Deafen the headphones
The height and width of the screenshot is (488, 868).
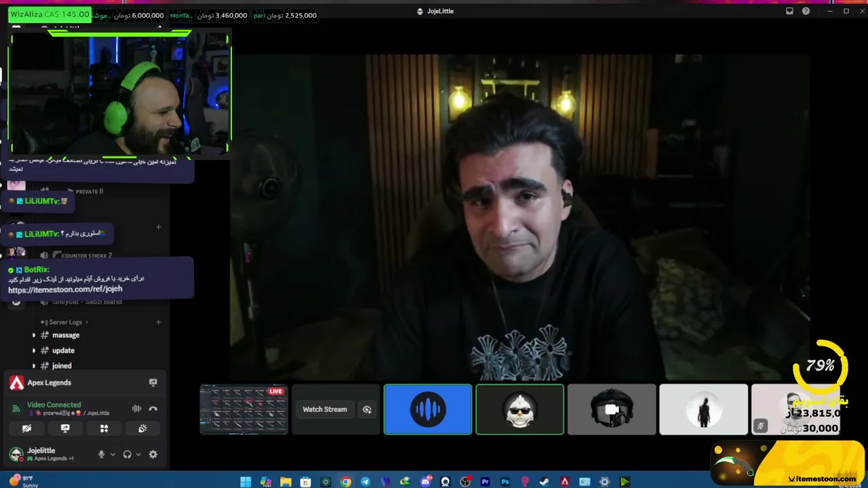coord(127,454)
